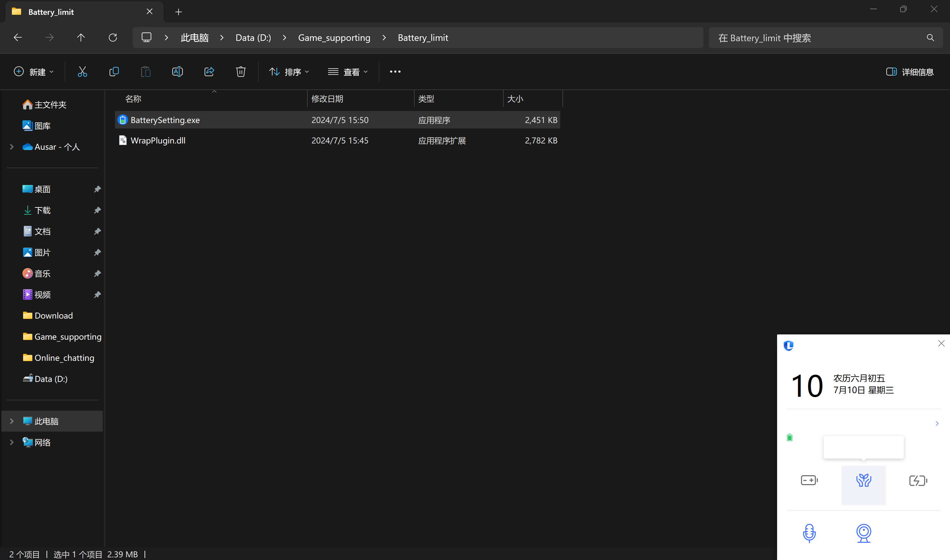Toggle the webcam camera icon in popup
Image resolution: width=950 pixels, height=560 pixels.
click(863, 533)
